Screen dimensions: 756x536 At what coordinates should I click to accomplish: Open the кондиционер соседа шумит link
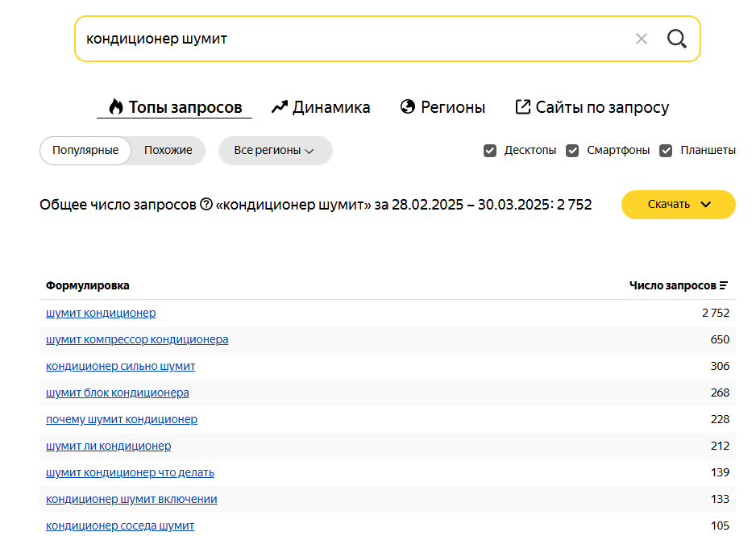click(x=119, y=526)
